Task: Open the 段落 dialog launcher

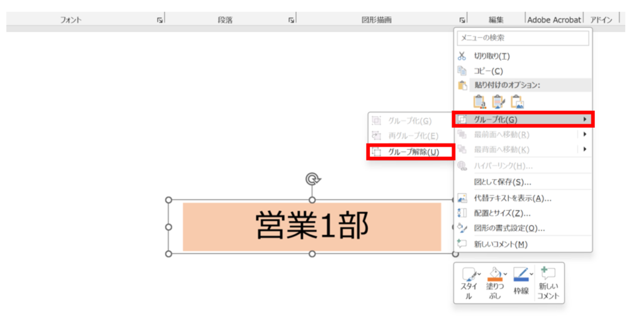Action: pyautogui.click(x=291, y=20)
